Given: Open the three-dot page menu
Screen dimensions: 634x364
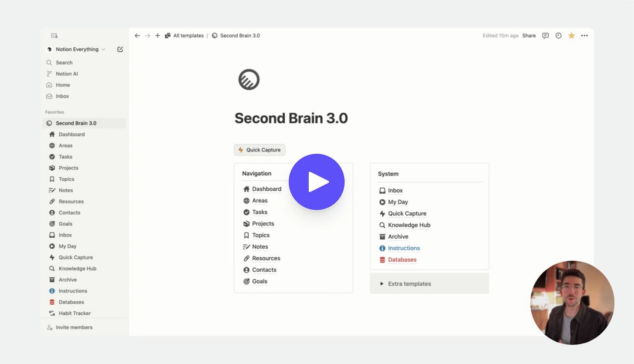Looking at the screenshot, I should (x=584, y=36).
